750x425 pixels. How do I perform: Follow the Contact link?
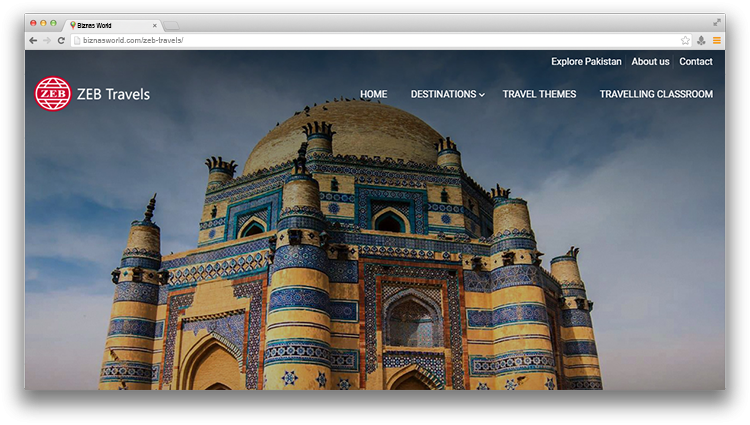click(696, 61)
